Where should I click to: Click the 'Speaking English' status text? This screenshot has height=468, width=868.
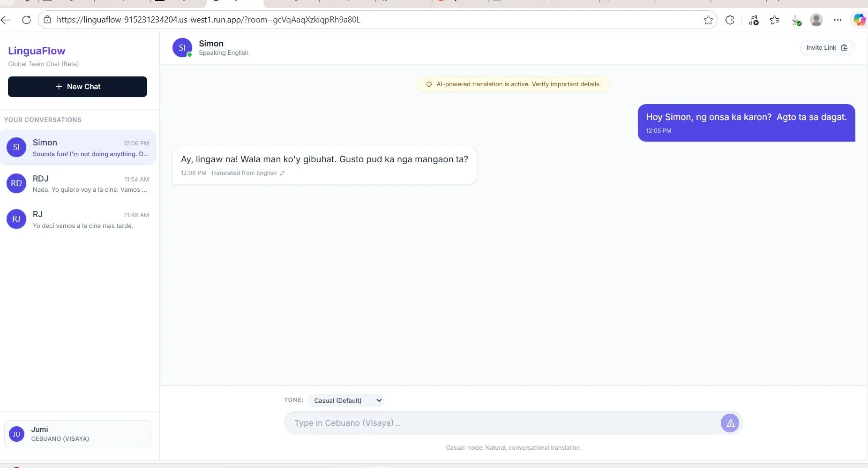click(x=224, y=53)
